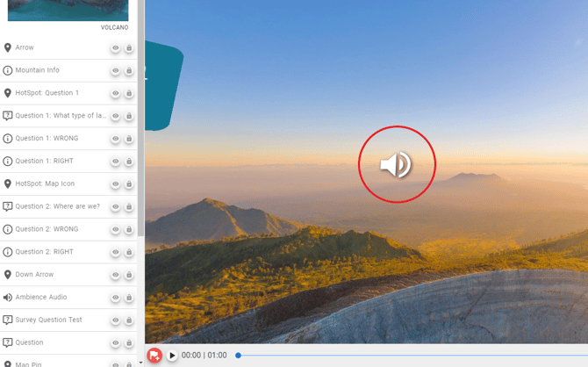
Task: Lock the Ambience Audio element
Action: tap(129, 298)
